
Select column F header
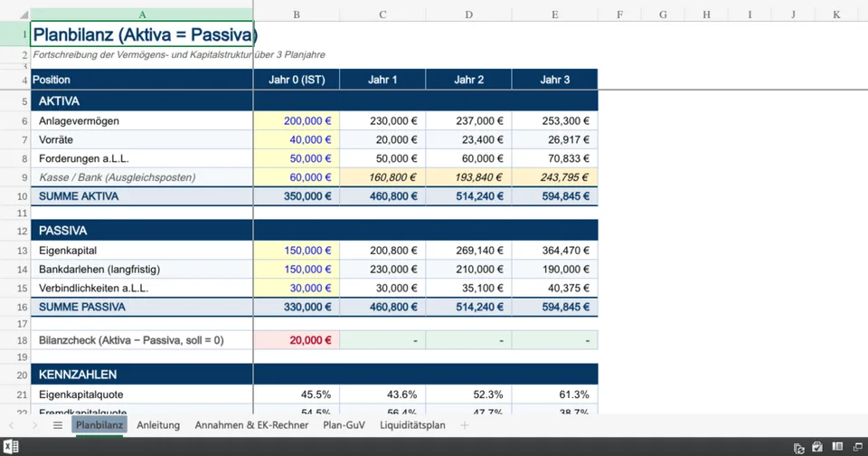619,15
